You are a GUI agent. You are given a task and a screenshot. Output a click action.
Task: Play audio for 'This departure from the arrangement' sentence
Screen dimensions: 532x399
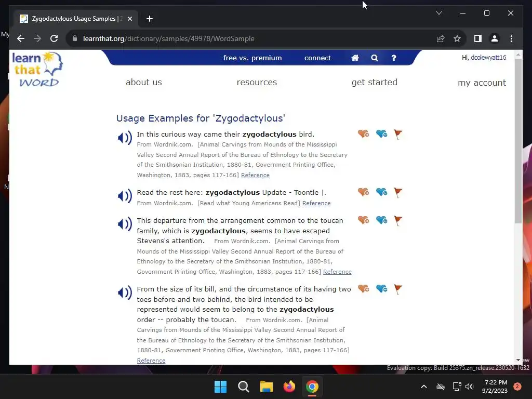coord(125,224)
